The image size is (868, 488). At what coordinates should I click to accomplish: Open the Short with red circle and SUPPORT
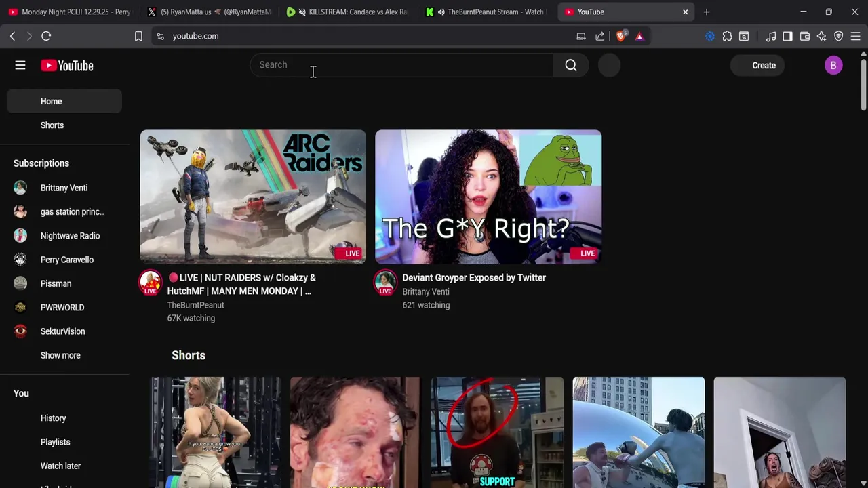[497, 432]
